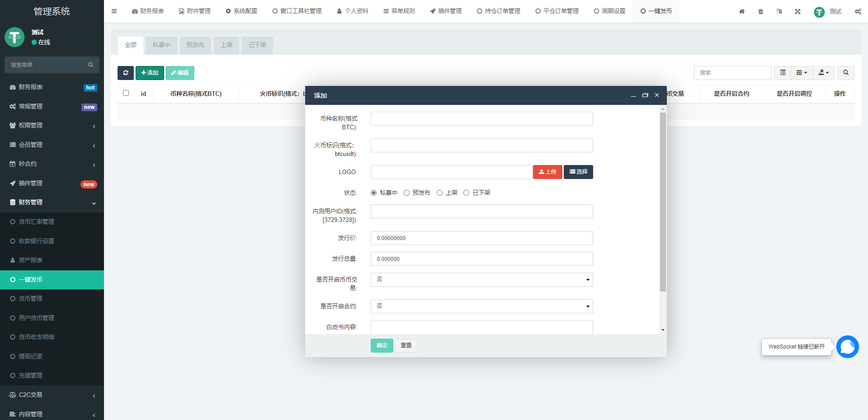Image resolution: width=868 pixels, height=420 pixels.
Task: Click the 编辑 button
Action: click(x=180, y=73)
